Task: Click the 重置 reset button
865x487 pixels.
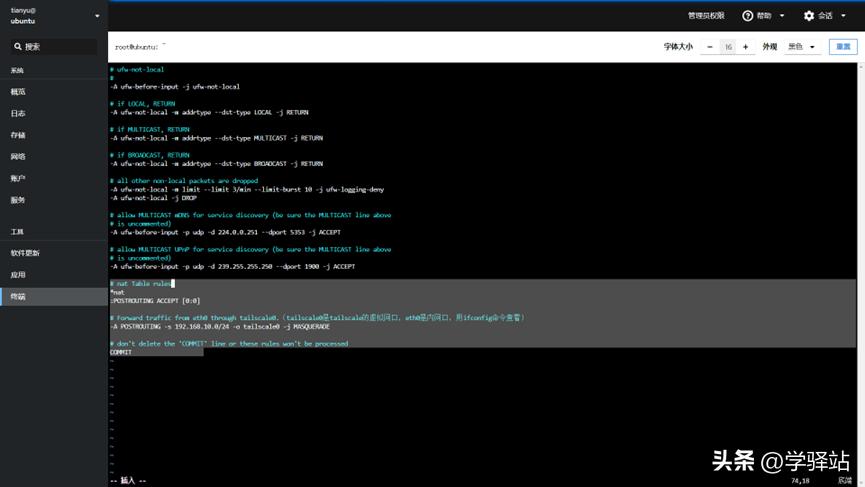Action: (843, 47)
